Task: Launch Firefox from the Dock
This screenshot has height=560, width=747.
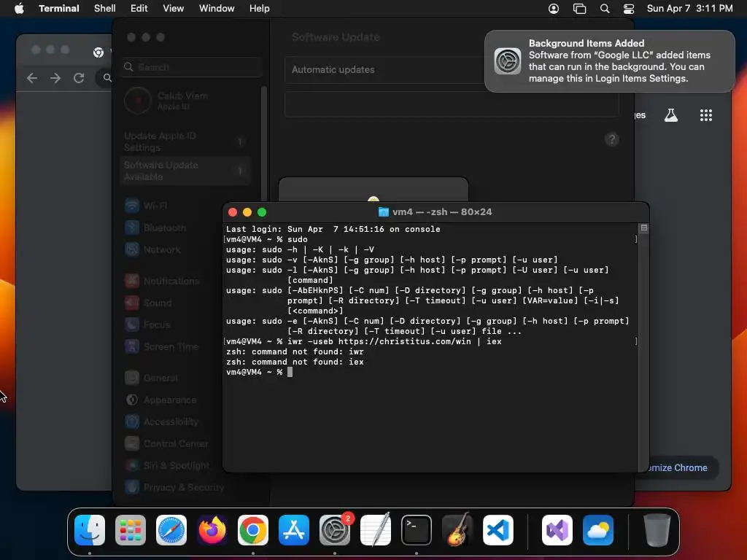Action: 212,530
